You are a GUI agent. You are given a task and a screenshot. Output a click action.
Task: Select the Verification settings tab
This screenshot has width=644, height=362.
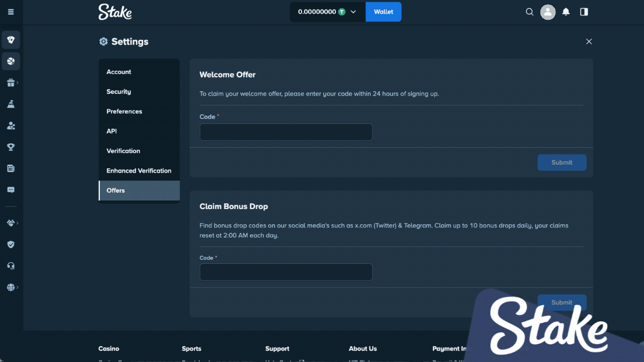(139, 151)
